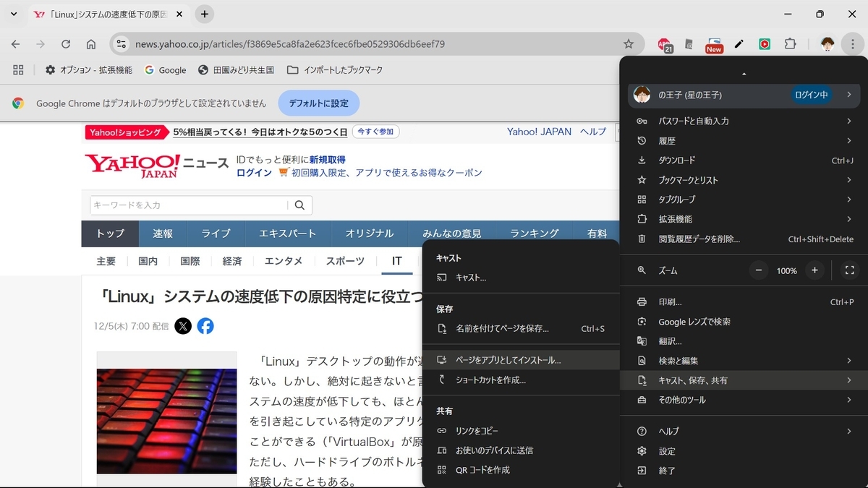Select キャスト... in submenu
Image resolution: width=868 pixels, height=488 pixels.
click(x=521, y=278)
